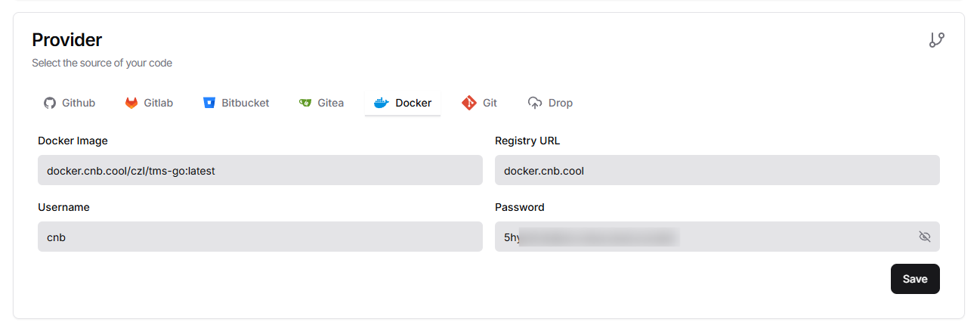980x325 pixels.
Task: Click the Drop cloud upload icon
Action: pyautogui.click(x=535, y=103)
